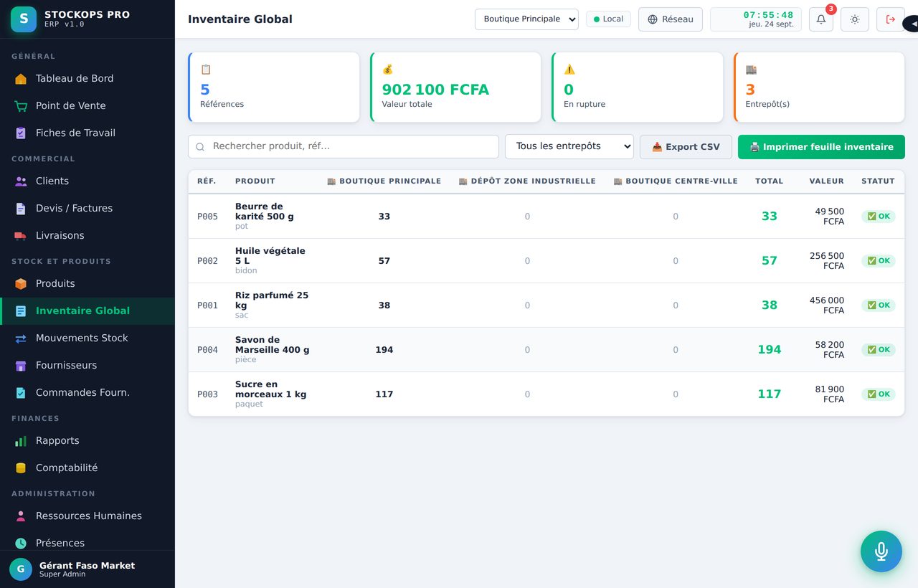
Task: Click the Présences clock icon
Action: 21,544
